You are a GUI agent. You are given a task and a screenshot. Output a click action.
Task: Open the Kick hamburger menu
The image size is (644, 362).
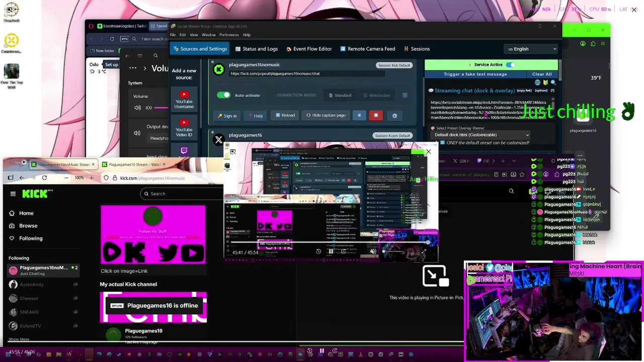click(x=13, y=194)
